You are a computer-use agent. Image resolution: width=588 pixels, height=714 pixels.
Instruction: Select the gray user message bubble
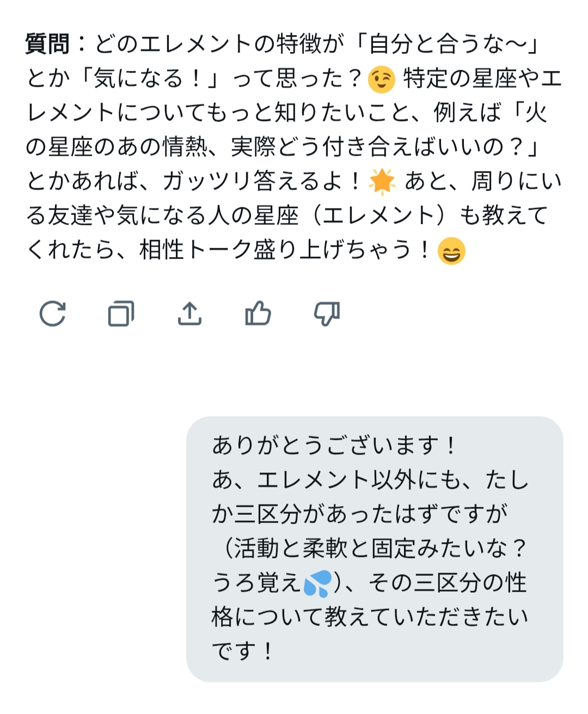coord(375,549)
